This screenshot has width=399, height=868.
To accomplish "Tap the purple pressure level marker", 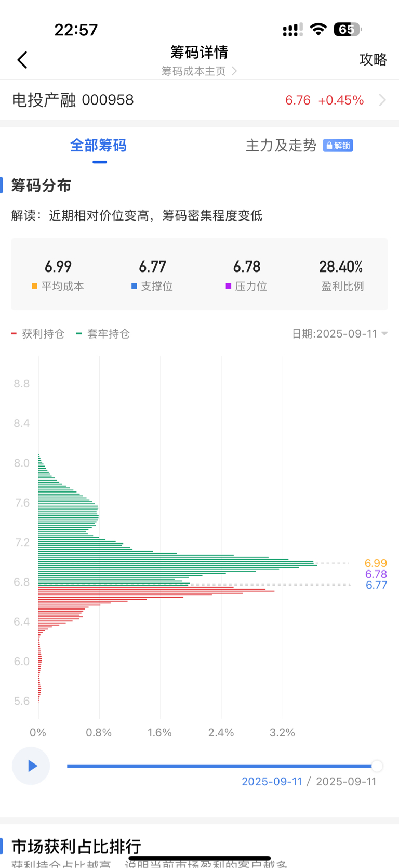I will tap(228, 286).
